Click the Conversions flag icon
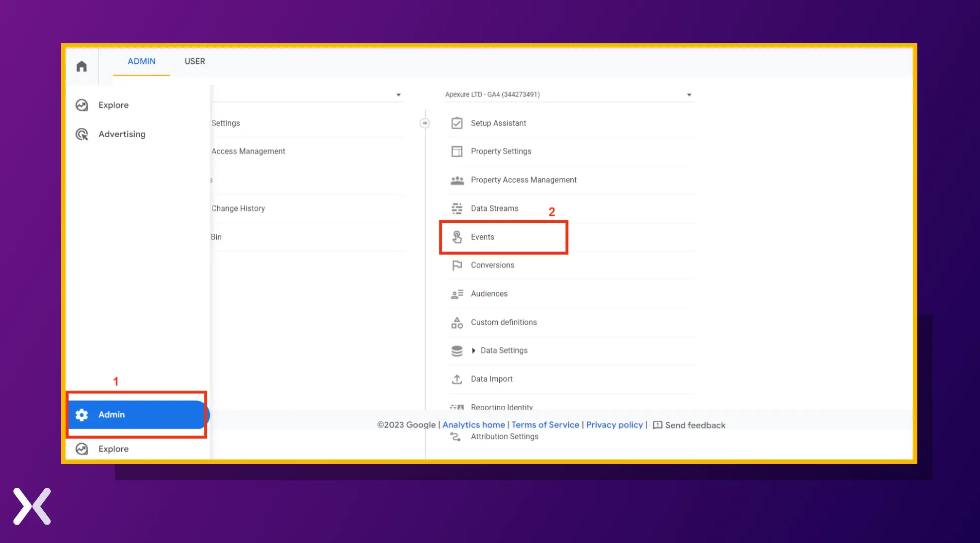The image size is (980, 543). pyautogui.click(x=457, y=266)
